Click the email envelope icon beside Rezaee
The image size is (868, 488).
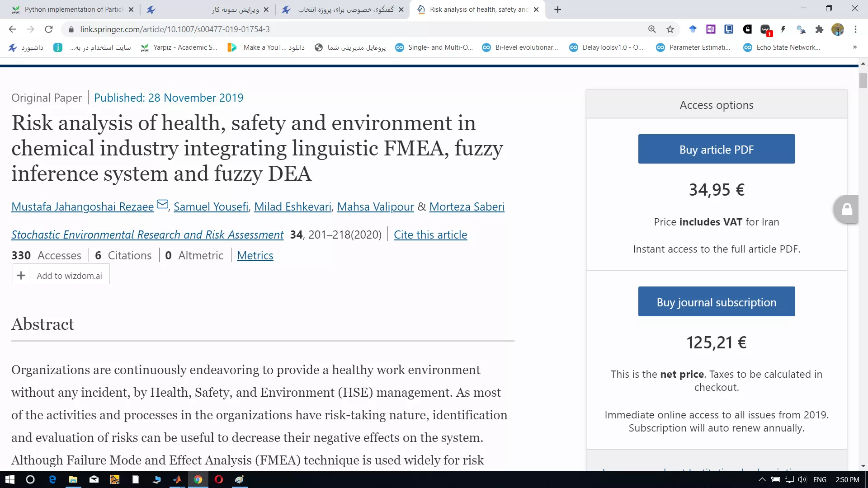pos(162,204)
